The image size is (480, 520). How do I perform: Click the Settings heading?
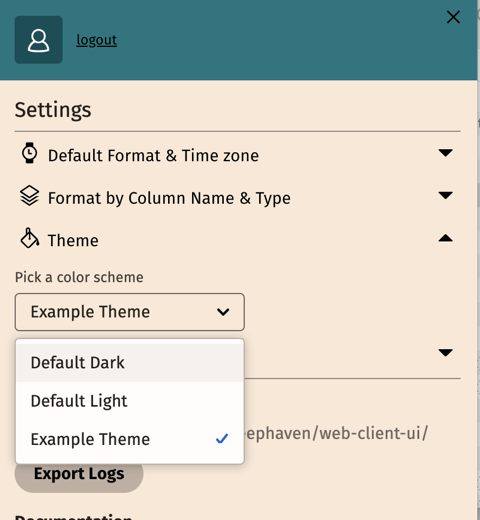[x=53, y=110]
